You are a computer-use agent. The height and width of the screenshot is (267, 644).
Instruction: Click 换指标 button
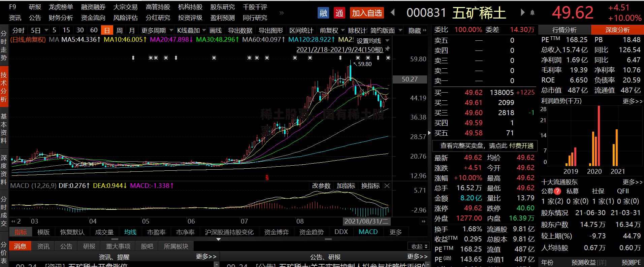(x=371, y=186)
